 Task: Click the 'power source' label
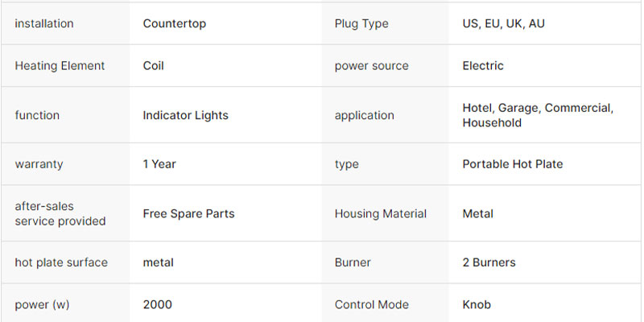click(x=369, y=66)
